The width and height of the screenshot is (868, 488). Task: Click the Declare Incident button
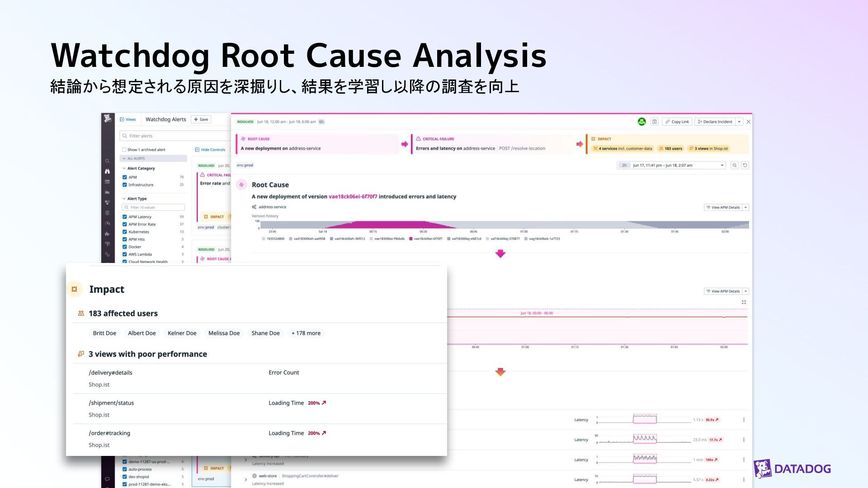click(715, 122)
